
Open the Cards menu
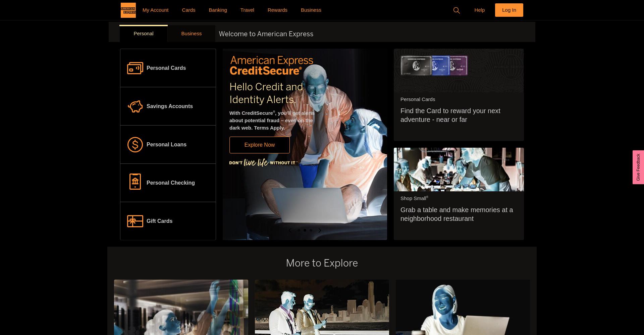tap(189, 10)
